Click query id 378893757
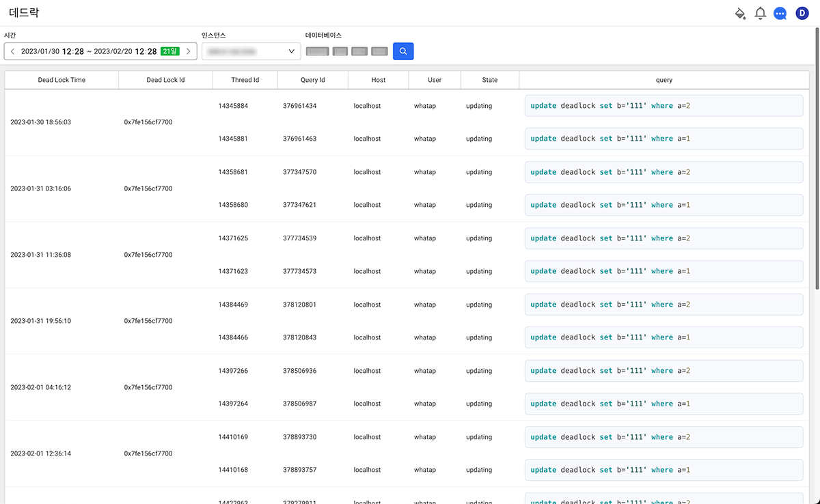 (x=299, y=470)
